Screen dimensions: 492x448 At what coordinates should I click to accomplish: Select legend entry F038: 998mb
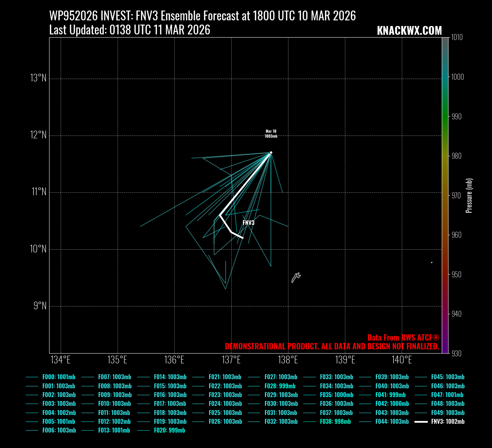(335, 422)
